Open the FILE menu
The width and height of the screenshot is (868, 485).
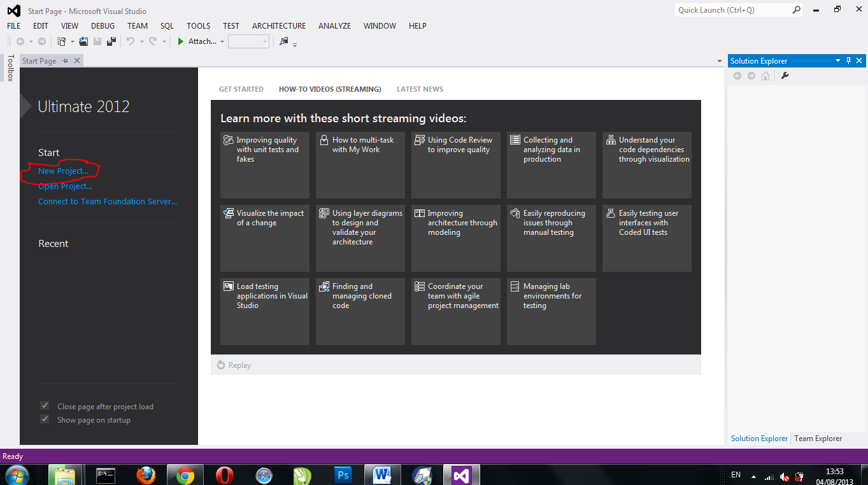(x=14, y=26)
